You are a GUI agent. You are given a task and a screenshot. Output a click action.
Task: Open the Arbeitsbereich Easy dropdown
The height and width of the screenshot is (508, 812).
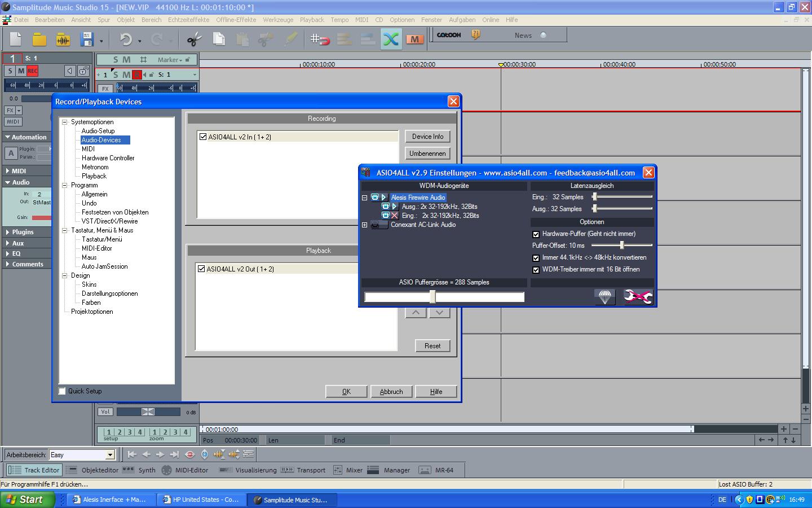coord(110,454)
